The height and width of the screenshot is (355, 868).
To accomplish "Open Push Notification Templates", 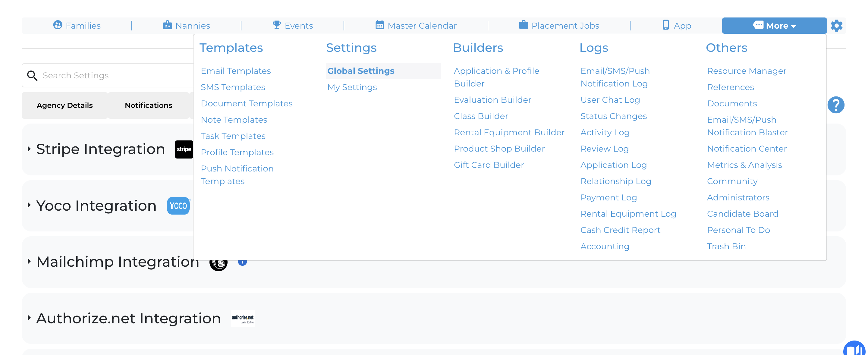I will pyautogui.click(x=237, y=175).
